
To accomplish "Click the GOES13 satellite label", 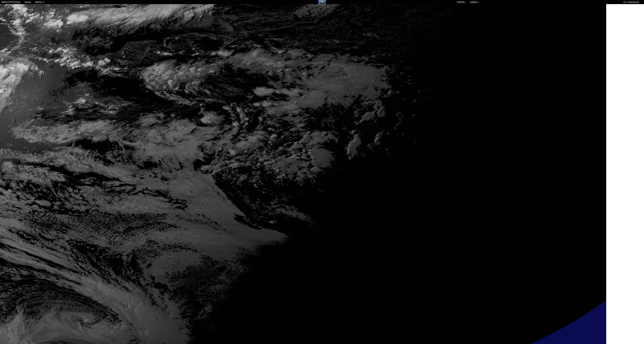I will click(x=39, y=2).
